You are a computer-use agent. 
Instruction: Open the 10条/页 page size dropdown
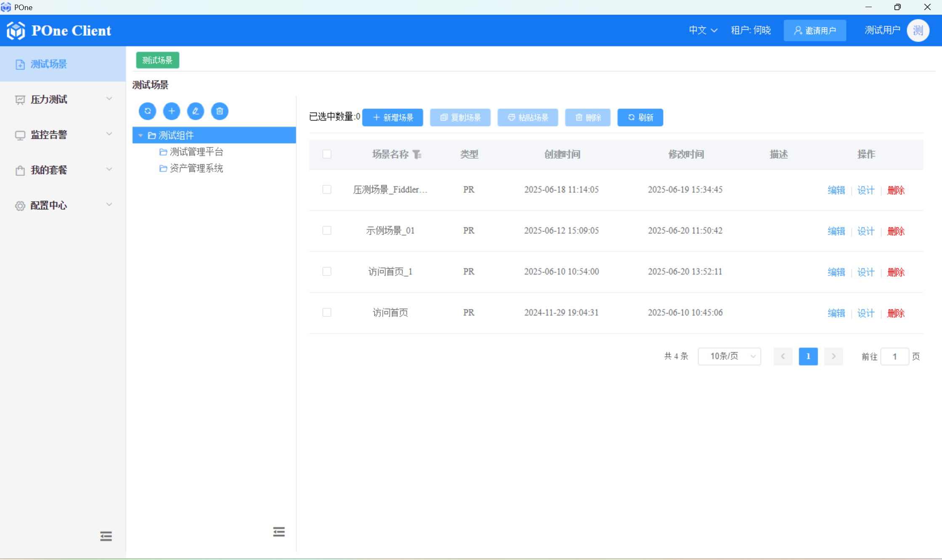729,357
